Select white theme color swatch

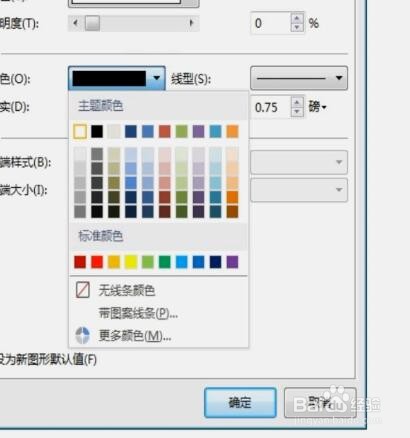[x=80, y=131]
